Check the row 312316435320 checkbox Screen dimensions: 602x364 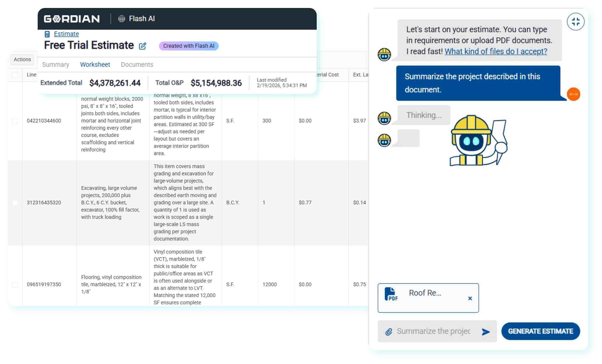[15, 203]
